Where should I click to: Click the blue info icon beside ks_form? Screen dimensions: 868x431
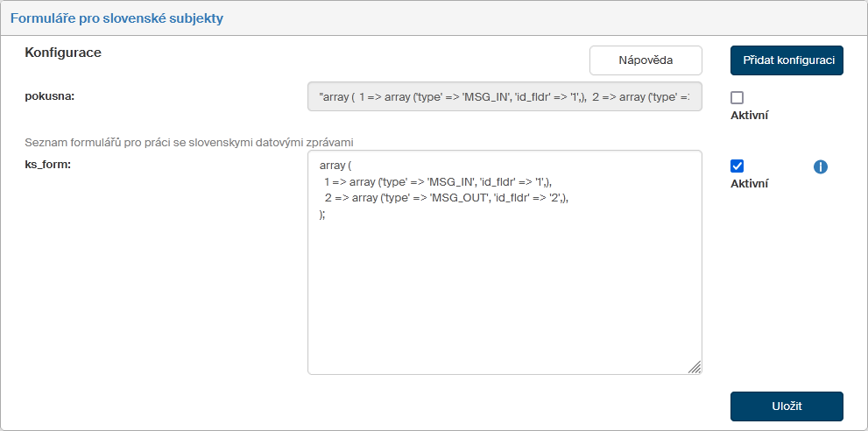tap(821, 166)
